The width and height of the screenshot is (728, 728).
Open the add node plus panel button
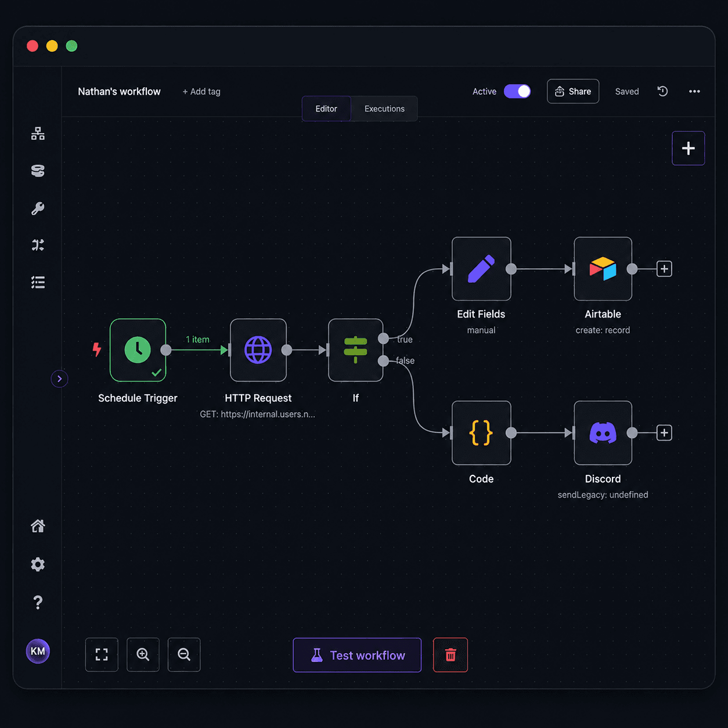coord(689,149)
